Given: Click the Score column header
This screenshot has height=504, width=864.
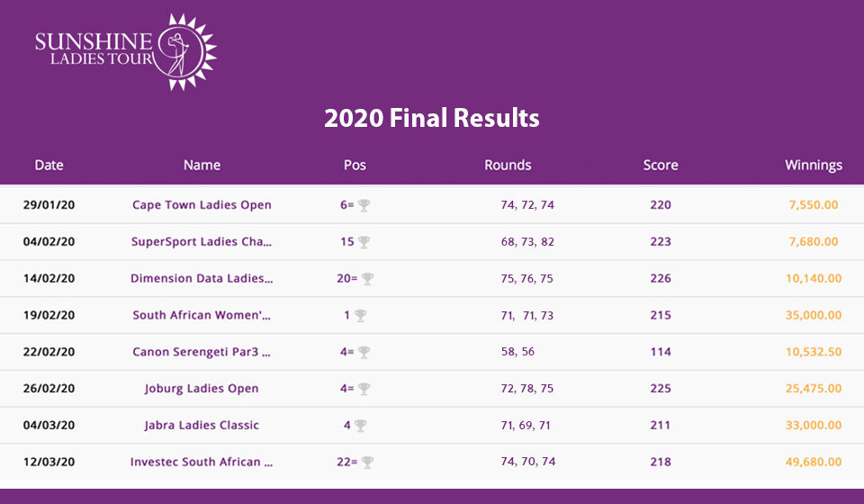Looking at the screenshot, I should click(x=661, y=166).
